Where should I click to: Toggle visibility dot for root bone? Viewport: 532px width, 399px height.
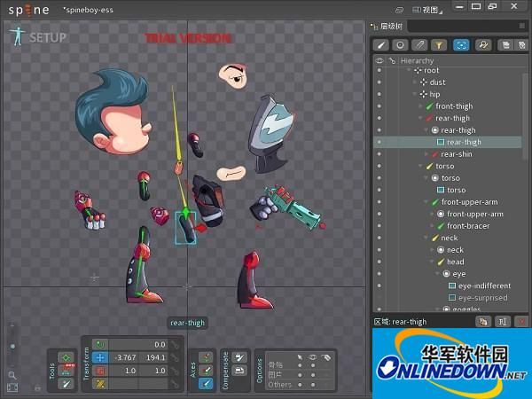[x=379, y=71]
